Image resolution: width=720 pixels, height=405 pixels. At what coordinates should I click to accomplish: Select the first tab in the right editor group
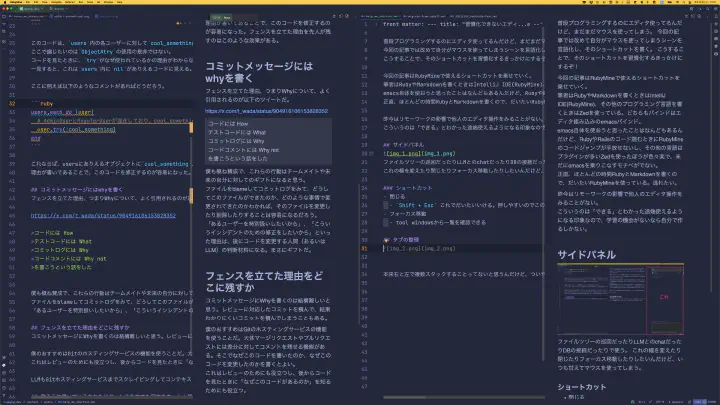pyautogui.click(x=379, y=17)
